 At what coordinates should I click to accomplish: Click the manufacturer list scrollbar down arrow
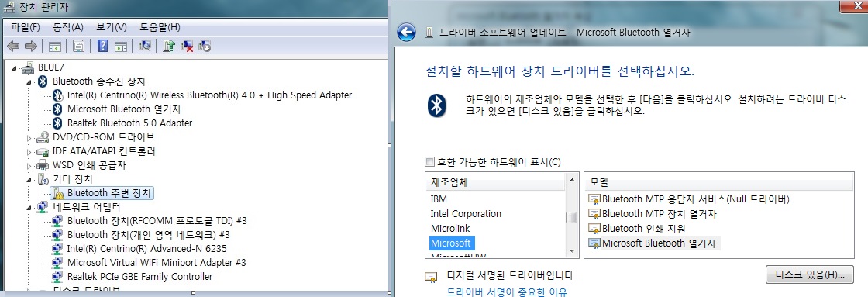572,251
